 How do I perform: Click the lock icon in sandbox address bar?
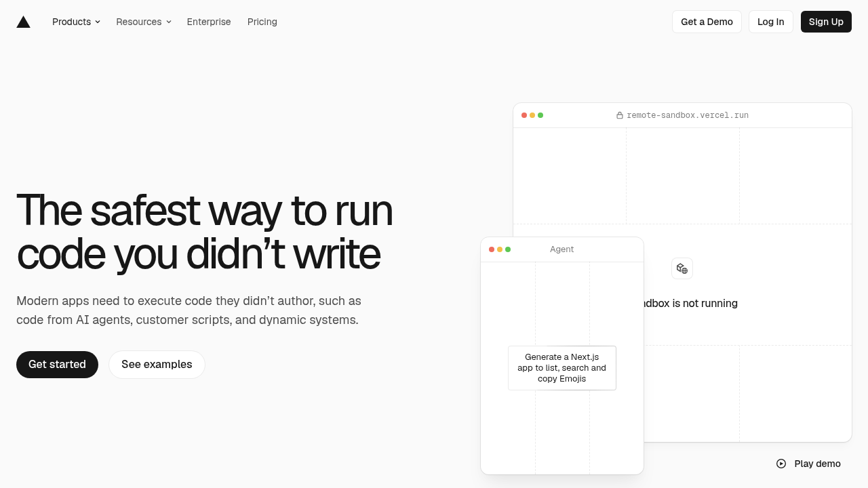coord(619,115)
